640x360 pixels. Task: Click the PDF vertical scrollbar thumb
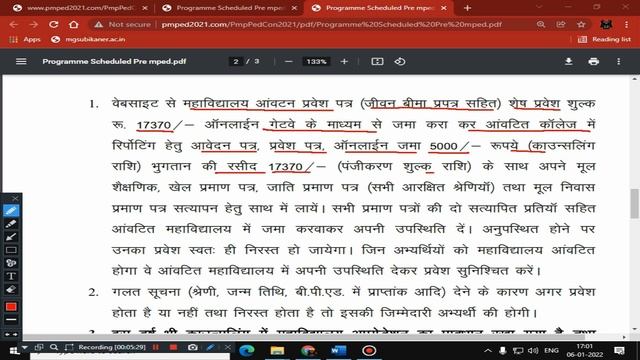(x=634, y=204)
